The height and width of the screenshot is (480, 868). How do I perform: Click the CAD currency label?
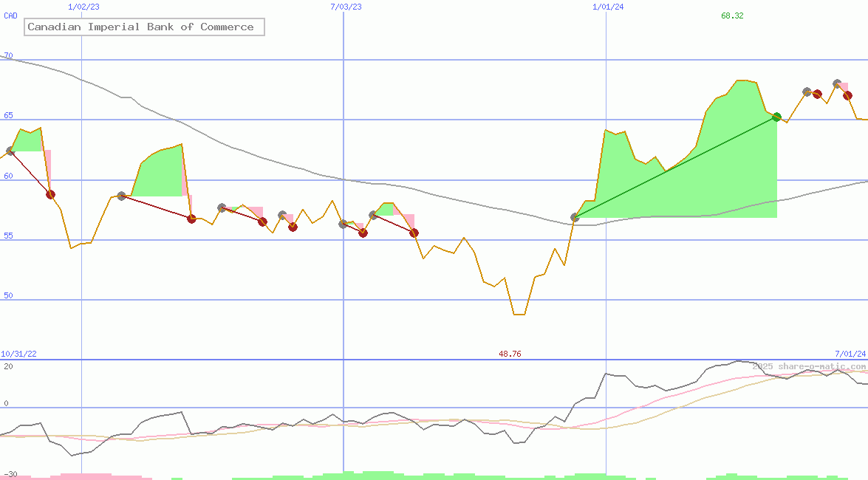click(x=10, y=16)
